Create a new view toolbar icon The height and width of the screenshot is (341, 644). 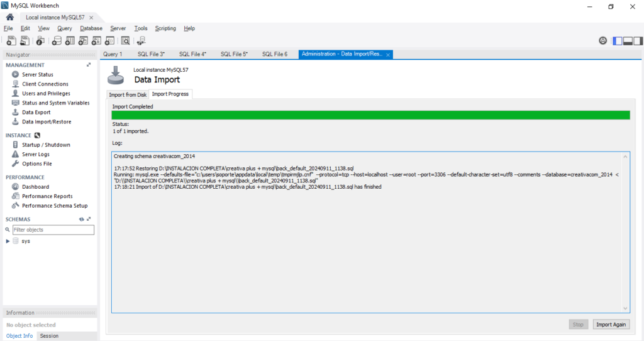tap(83, 41)
